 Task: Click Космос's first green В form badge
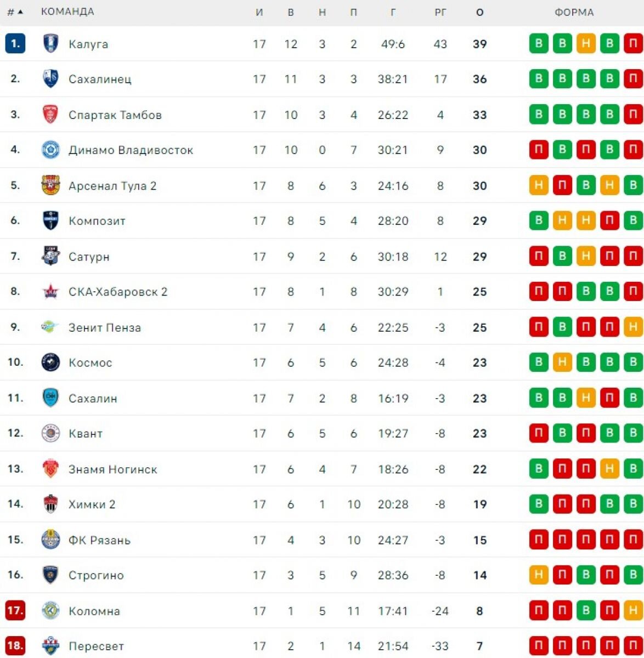tap(539, 362)
